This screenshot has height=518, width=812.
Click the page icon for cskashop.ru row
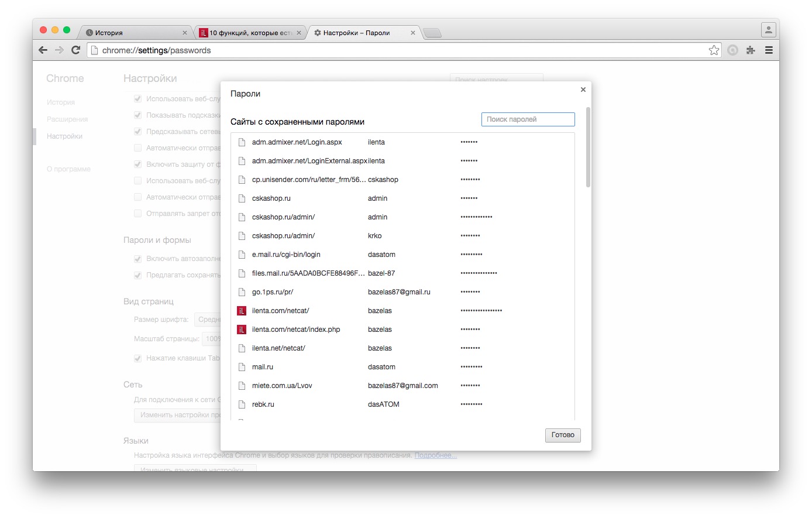pyautogui.click(x=242, y=198)
